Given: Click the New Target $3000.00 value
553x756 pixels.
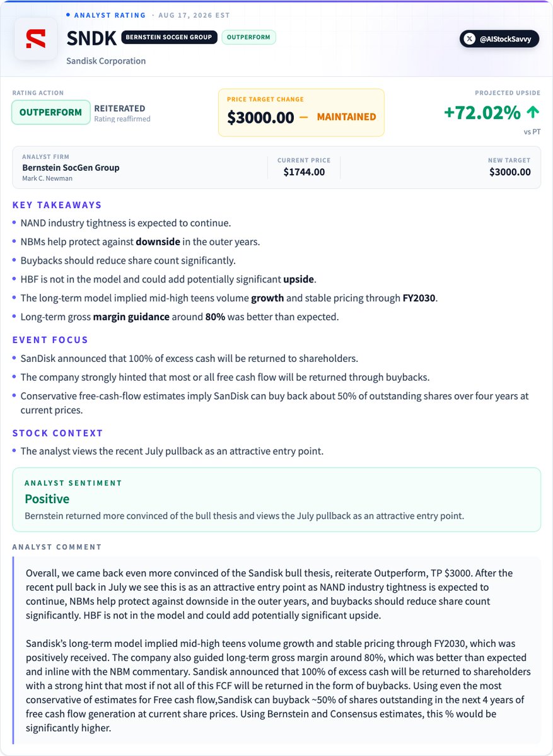Looking at the screenshot, I should 510,172.
